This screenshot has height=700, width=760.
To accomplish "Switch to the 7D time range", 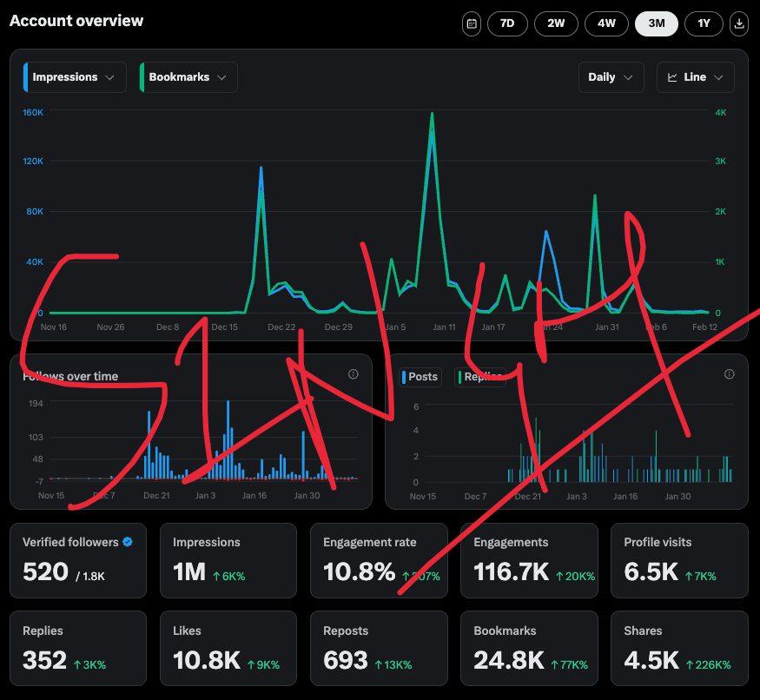I will [x=507, y=23].
